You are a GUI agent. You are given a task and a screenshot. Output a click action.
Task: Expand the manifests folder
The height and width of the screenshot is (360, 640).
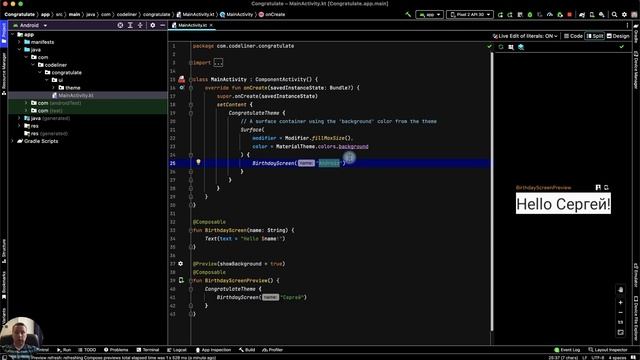coord(19,42)
